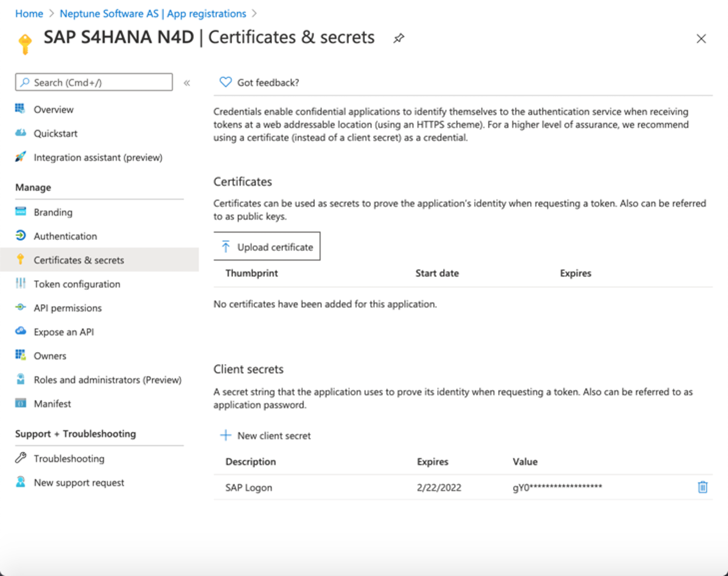
Task: Open Token configuration settings
Action: tap(77, 284)
